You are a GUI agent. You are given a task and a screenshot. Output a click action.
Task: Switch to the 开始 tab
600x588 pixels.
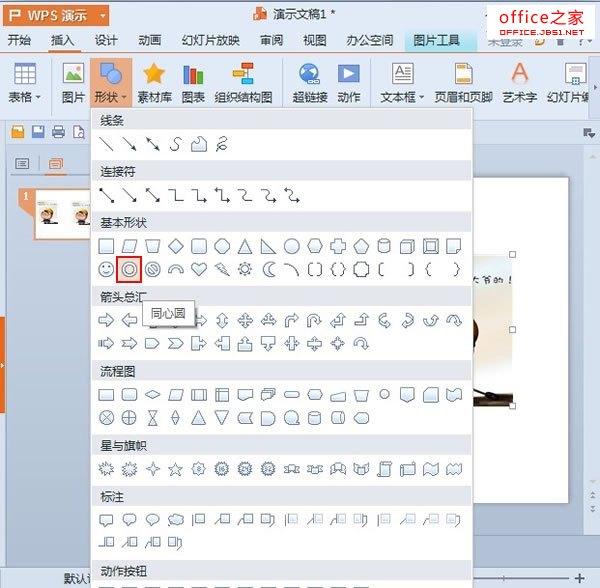pos(19,40)
